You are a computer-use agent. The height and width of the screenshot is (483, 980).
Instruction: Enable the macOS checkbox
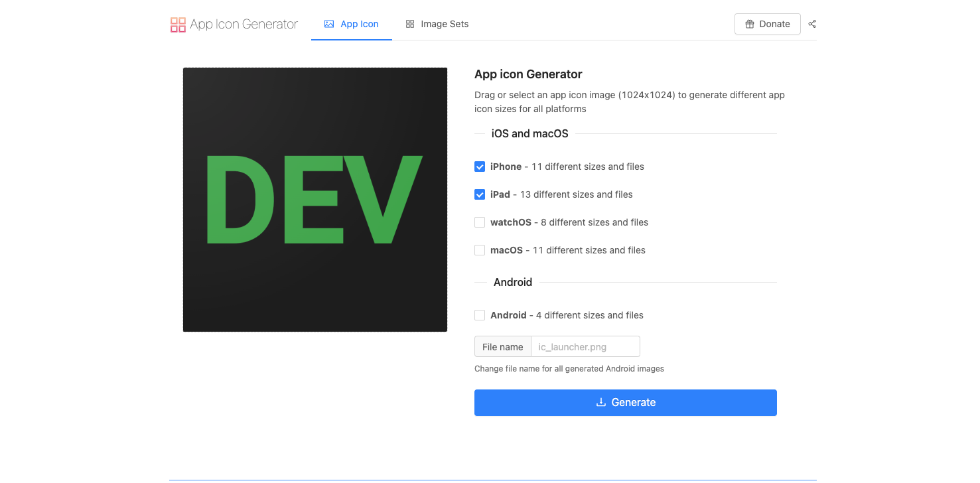(480, 250)
